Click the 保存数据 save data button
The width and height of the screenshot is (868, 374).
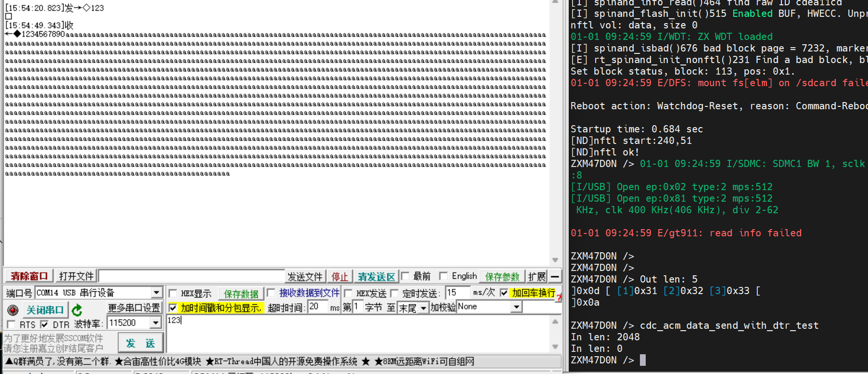coord(241,294)
